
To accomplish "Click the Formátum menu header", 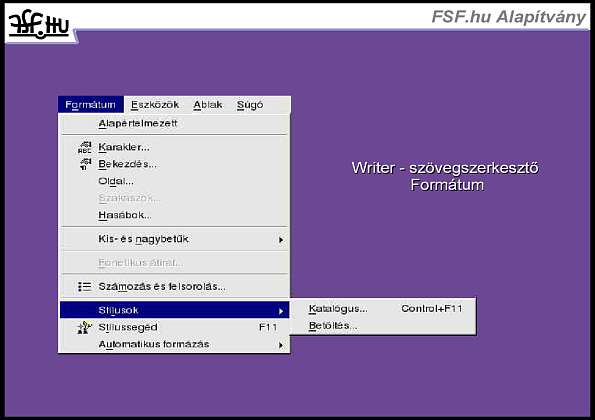I will [90, 105].
